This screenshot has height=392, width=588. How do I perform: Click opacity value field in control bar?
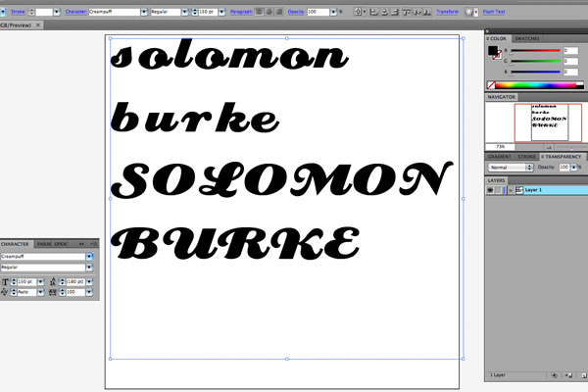[318, 12]
